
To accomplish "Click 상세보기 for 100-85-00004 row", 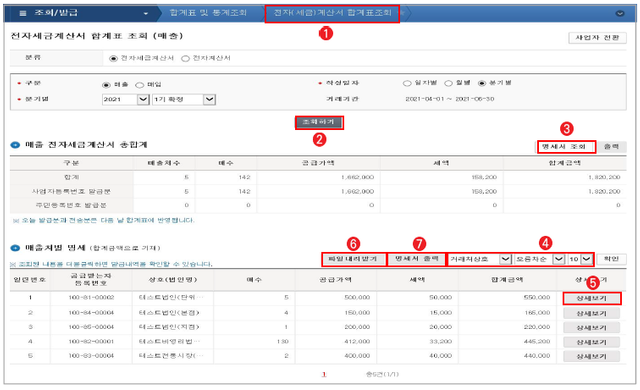I will [x=591, y=328].
